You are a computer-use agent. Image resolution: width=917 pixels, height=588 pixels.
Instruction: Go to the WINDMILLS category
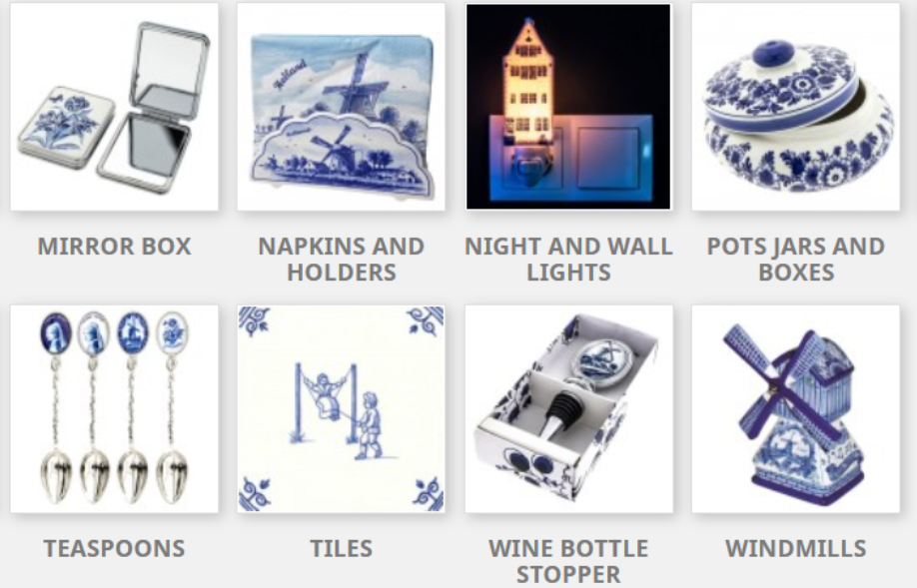tap(796, 548)
